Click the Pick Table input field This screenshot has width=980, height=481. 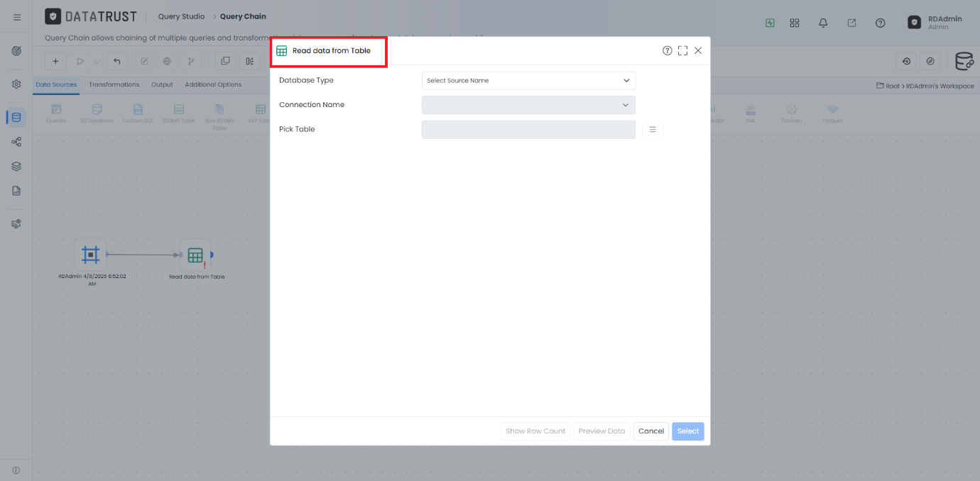(528, 129)
